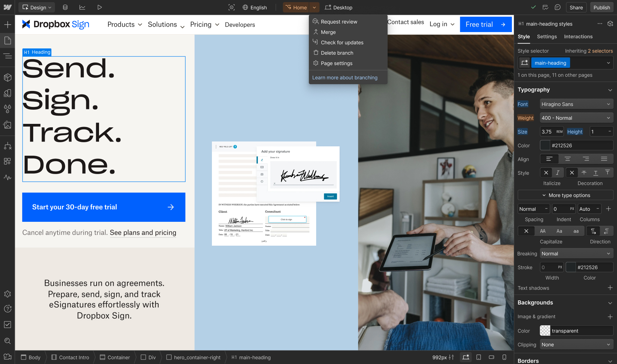Open the Navigator panel icon
The width and height of the screenshot is (617, 364).
tap(8, 56)
